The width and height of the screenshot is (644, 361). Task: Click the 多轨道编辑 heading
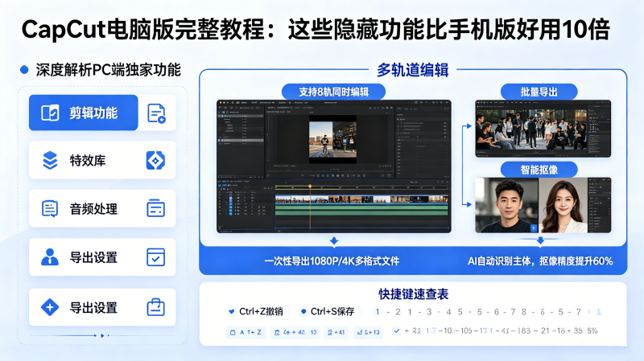413,71
